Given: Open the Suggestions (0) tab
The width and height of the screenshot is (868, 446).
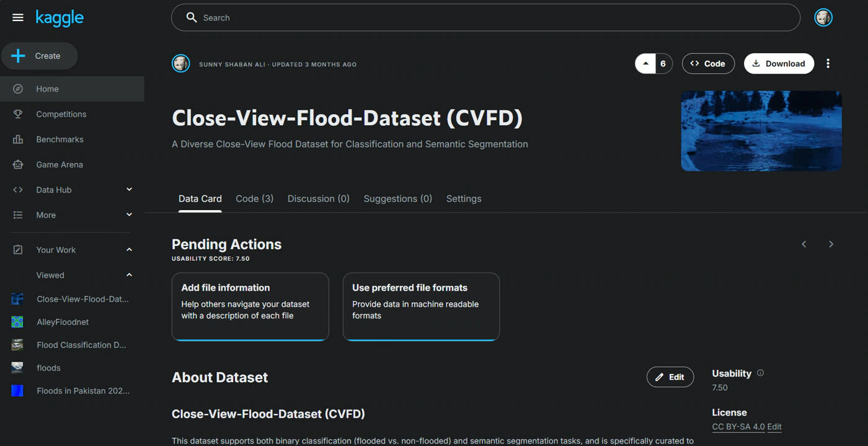Looking at the screenshot, I should click(398, 199).
